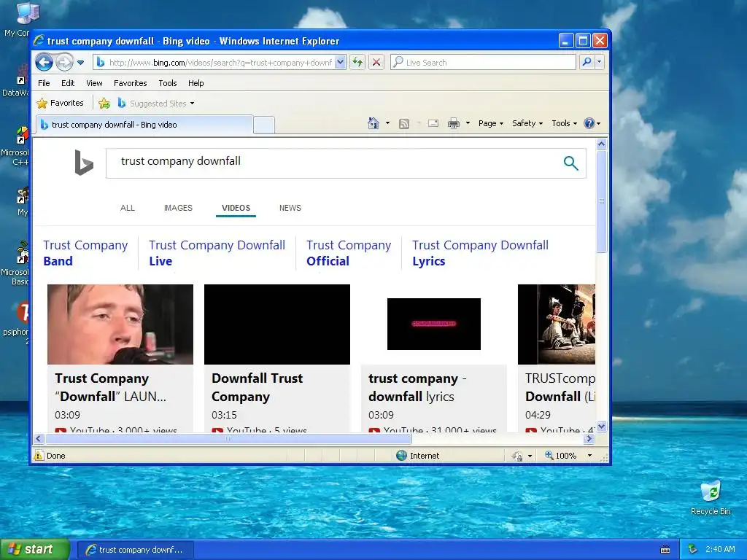The image size is (747, 560).
Task: Open the Favorites menu in menu bar
Action: [x=130, y=83]
